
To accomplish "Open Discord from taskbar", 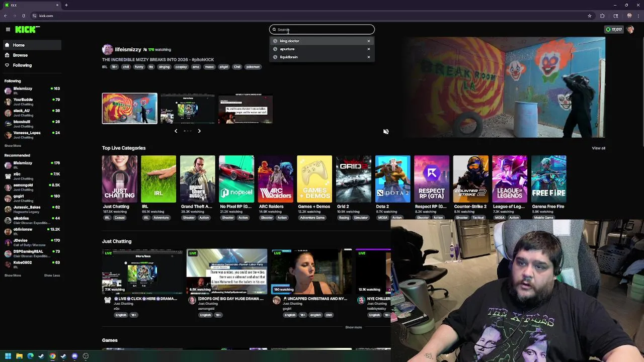I will coord(74,356).
